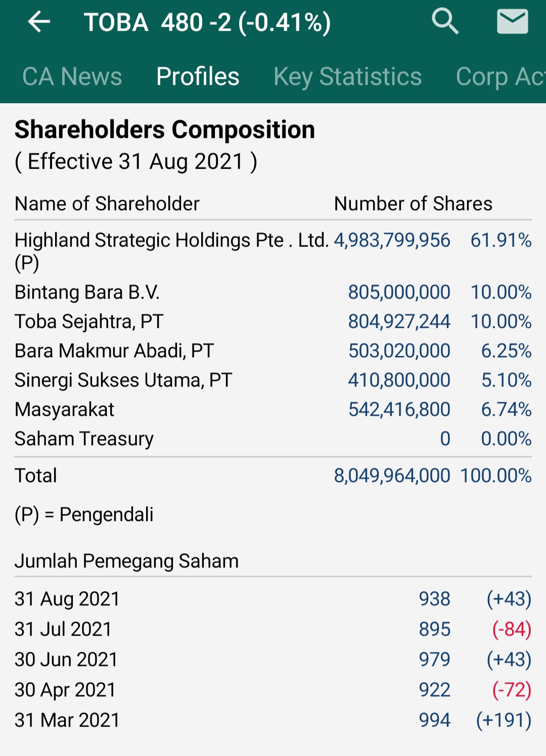
Task: Tap the TOBA ticker title
Action: (207, 23)
